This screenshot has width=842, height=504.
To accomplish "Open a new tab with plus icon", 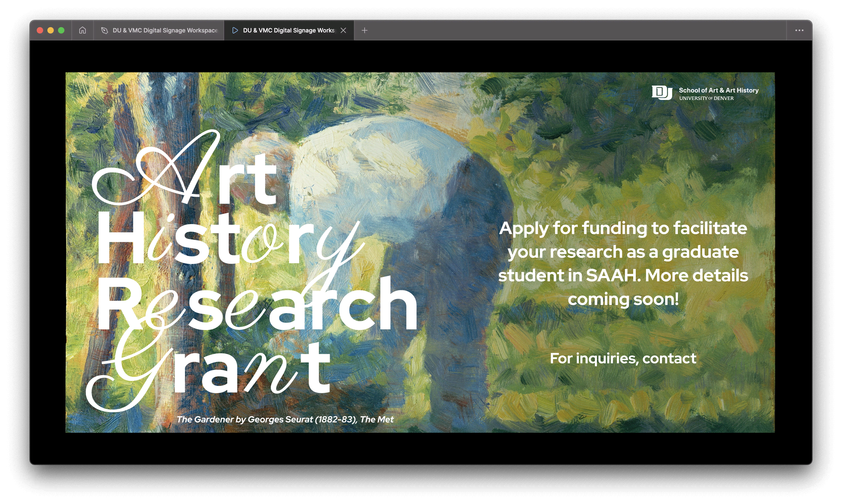I will point(364,30).
